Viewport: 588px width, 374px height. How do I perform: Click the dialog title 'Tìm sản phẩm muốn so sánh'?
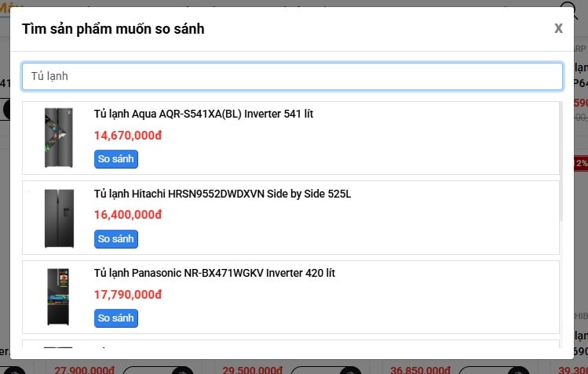(x=113, y=29)
